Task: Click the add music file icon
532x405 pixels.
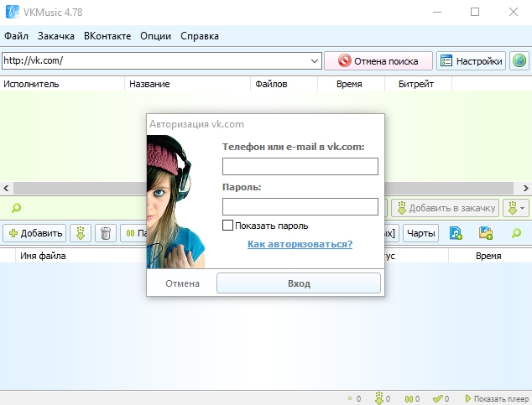Action: (x=456, y=233)
